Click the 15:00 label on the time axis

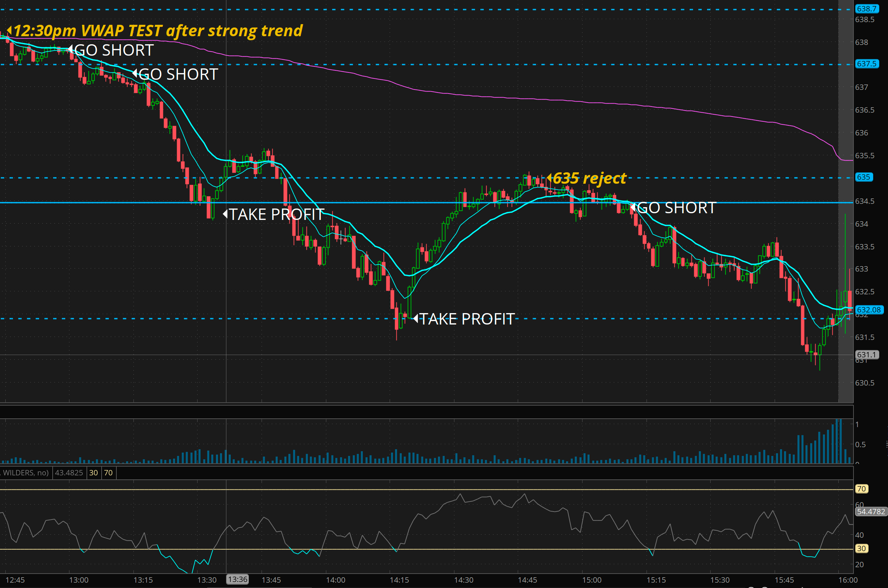click(x=591, y=580)
